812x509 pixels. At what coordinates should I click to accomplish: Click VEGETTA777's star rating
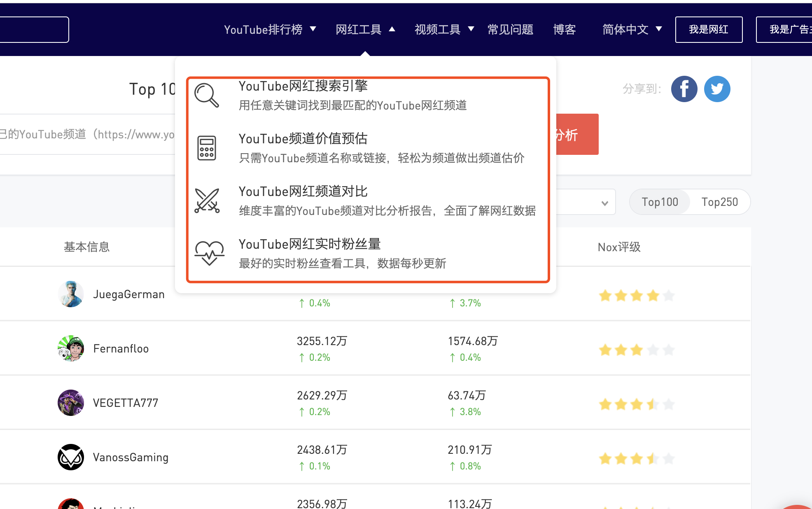(637, 404)
